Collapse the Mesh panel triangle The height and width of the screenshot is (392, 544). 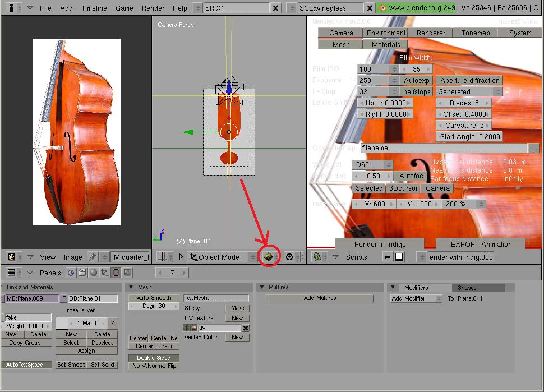point(131,287)
